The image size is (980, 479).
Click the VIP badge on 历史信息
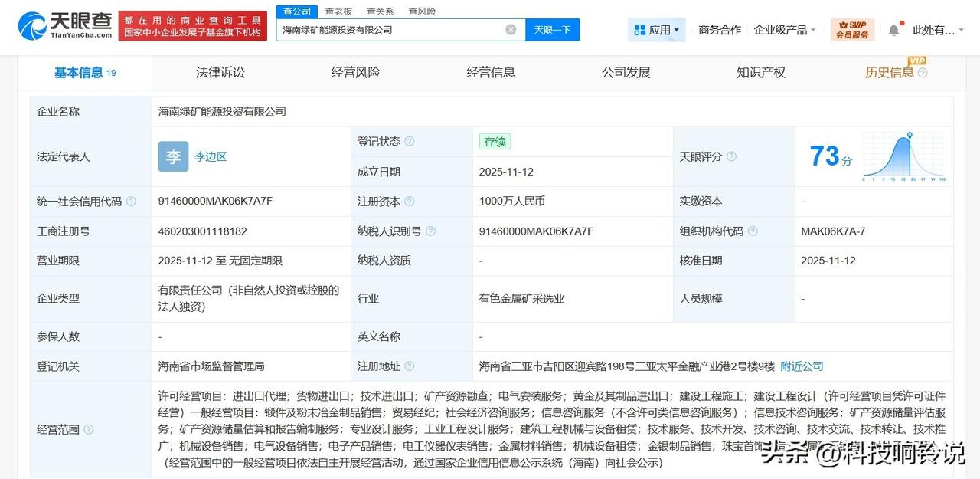coord(917,59)
